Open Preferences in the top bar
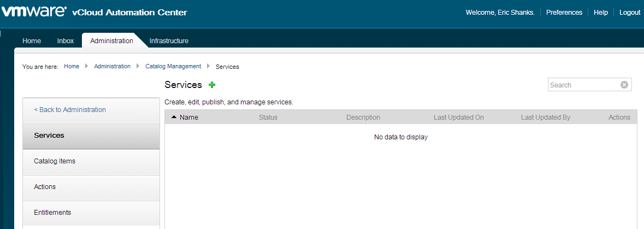 564,13
